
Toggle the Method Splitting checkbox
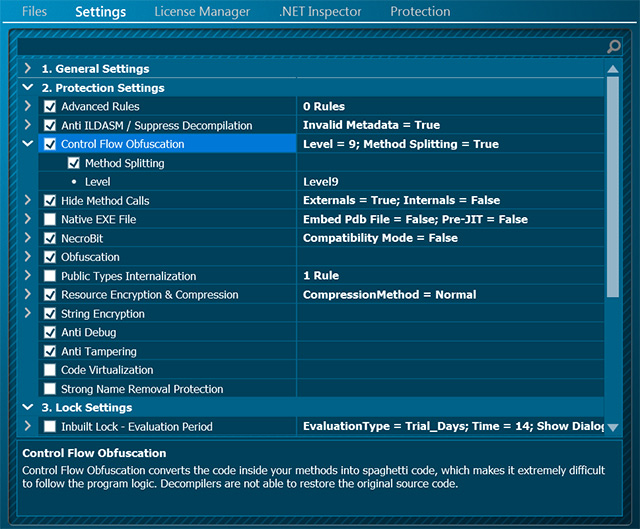[x=74, y=163]
